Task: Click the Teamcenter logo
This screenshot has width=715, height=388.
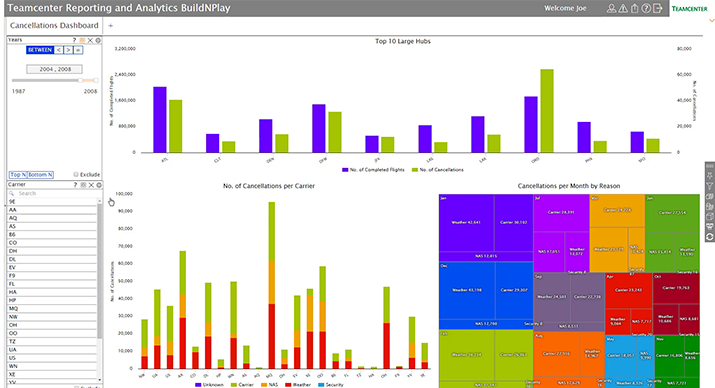Action: coord(689,9)
